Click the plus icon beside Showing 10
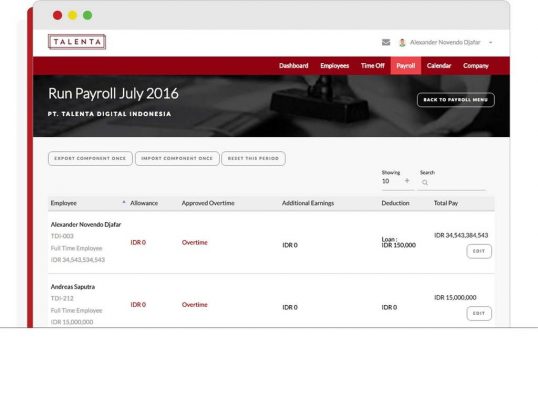This screenshot has width=538, height=400. pos(407,180)
